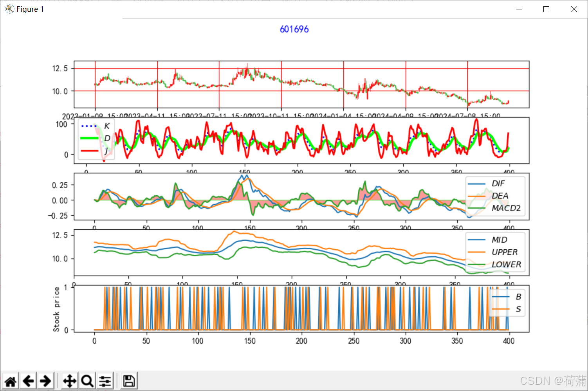Click the 100 tick on KDJ y-axis
588x391 pixels.
61,124
